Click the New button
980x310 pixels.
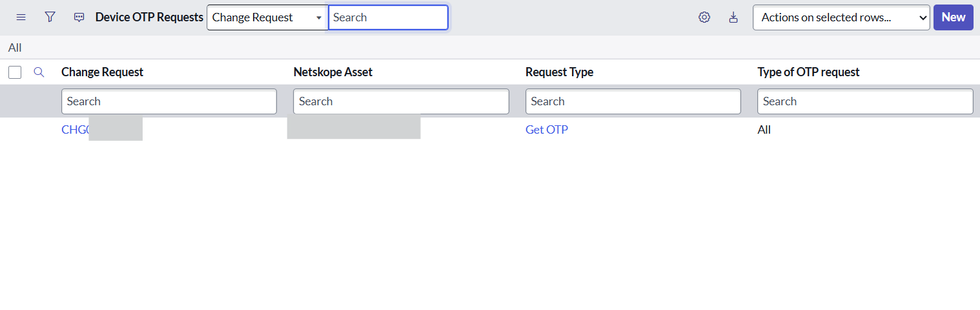pyautogui.click(x=954, y=17)
